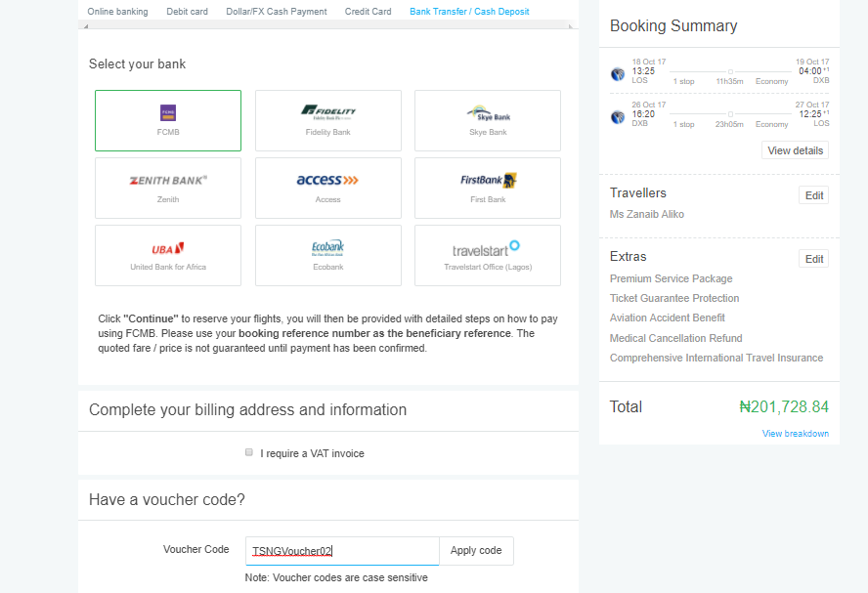
Task: Click airline logo of 26 Oct DXB flight
Action: 618,116
